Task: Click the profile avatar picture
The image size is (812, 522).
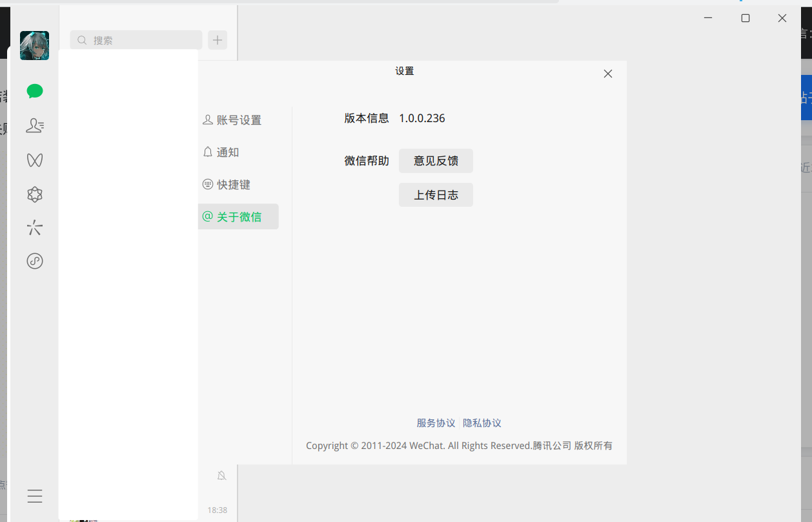Action: click(34, 45)
